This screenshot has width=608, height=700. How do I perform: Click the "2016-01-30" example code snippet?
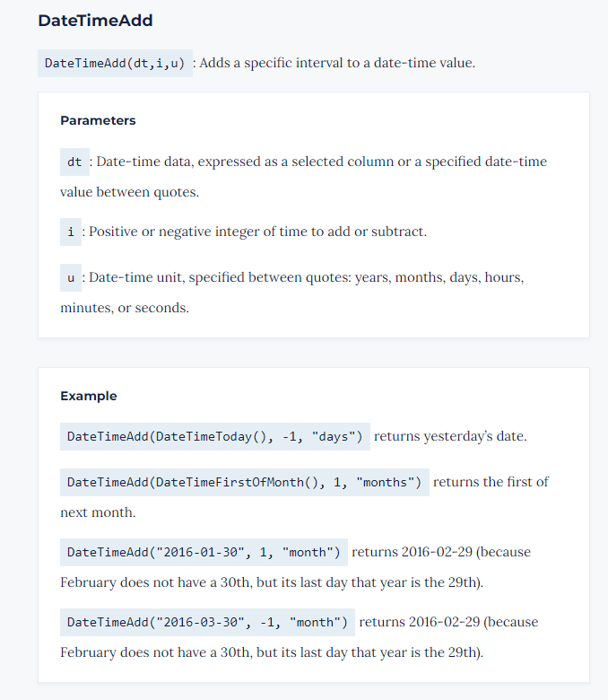point(204,552)
